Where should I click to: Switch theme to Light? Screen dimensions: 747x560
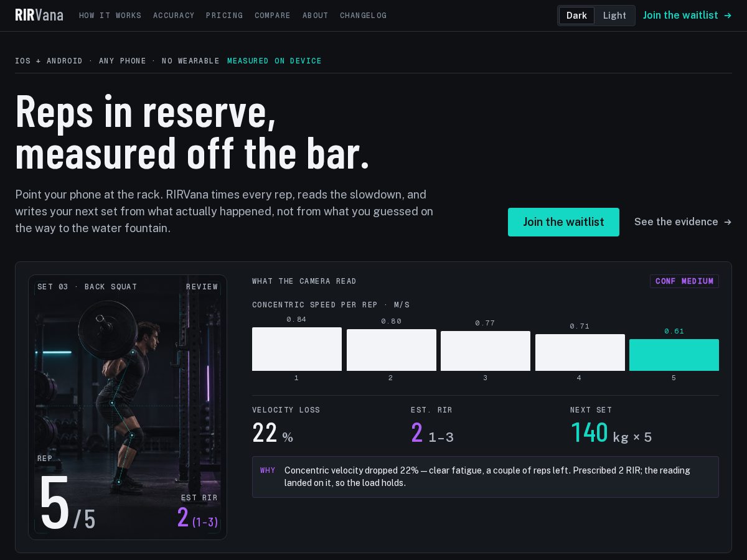[x=614, y=16]
